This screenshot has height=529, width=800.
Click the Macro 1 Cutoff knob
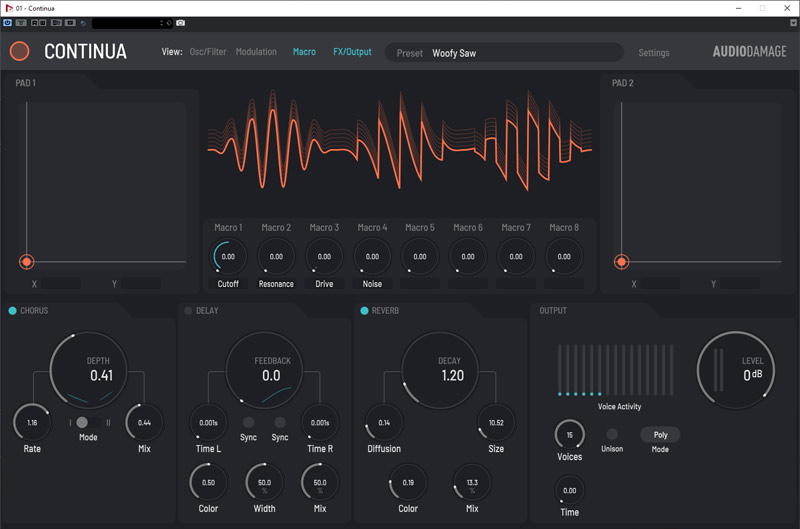(228, 256)
